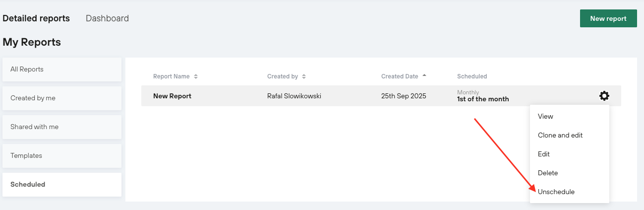Switch to the Dashboard tab

pos(107,18)
